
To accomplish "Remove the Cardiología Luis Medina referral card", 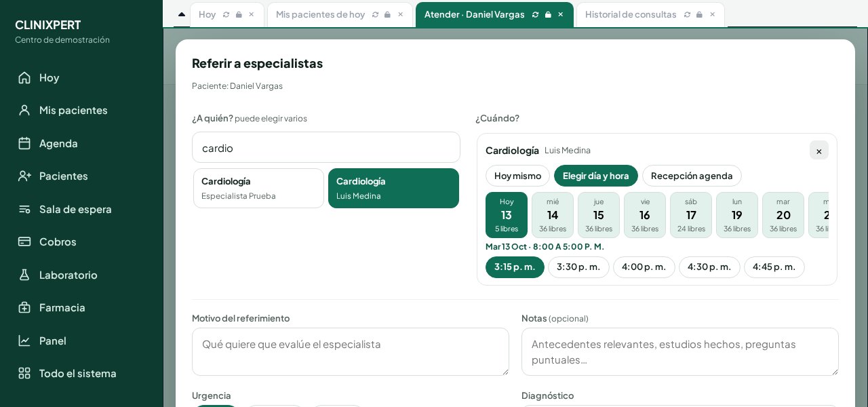I will point(819,151).
